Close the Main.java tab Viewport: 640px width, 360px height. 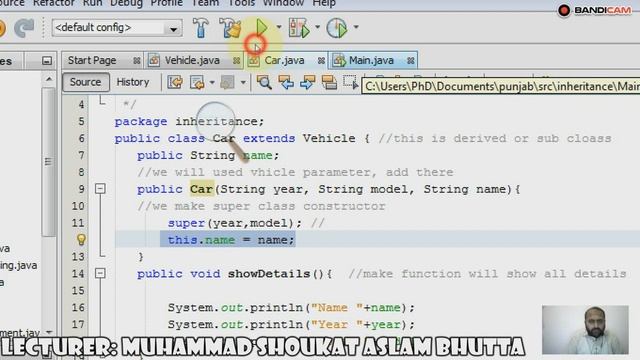click(x=411, y=61)
